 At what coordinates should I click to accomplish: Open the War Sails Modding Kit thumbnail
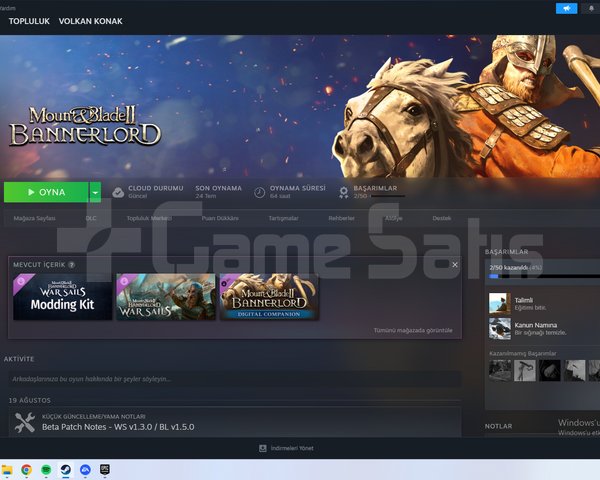pyautogui.click(x=62, y=297)
